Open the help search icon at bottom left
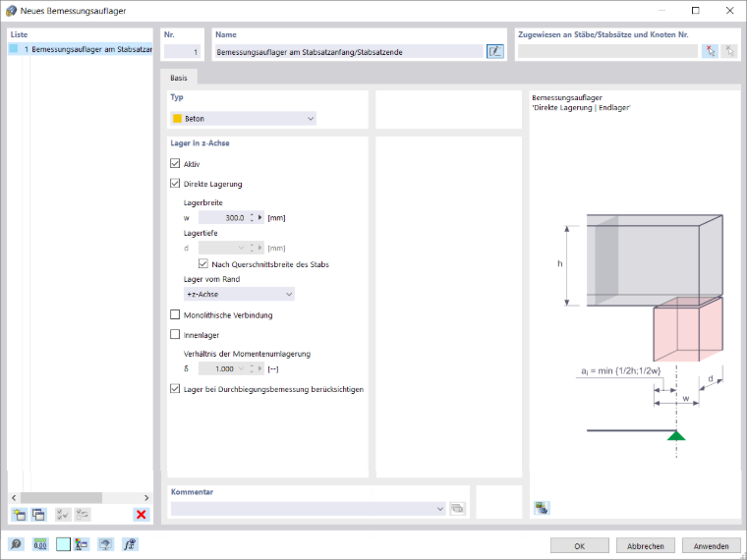This screenshot has width=747, height=560. (16, 544)
